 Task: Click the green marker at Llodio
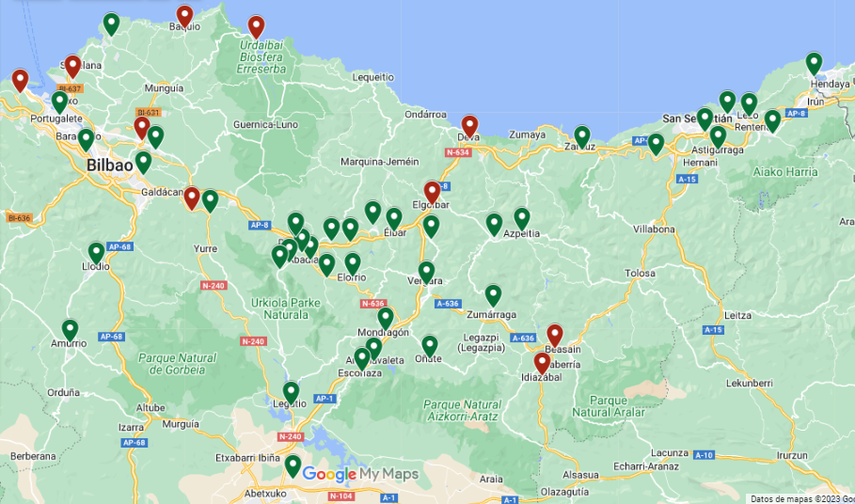(96, 252)
